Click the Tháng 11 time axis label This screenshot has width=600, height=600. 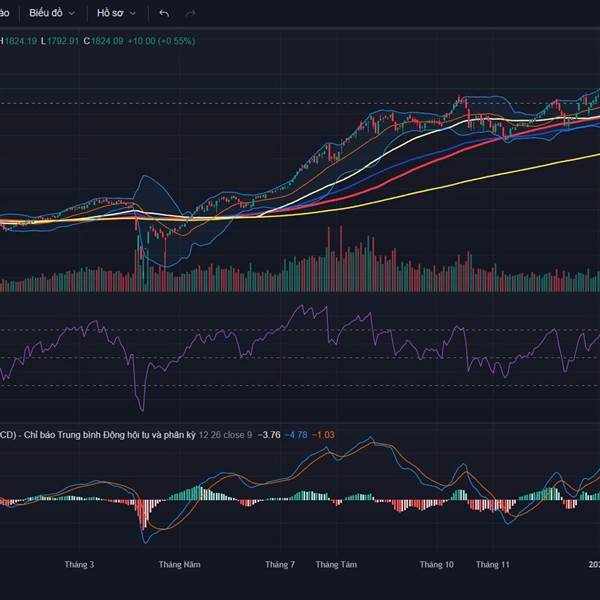coord(493,564)
